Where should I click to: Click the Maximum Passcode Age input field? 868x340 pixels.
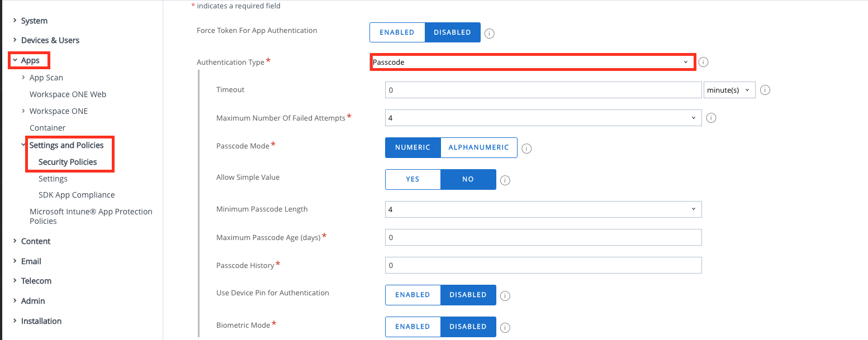(543, 237)
